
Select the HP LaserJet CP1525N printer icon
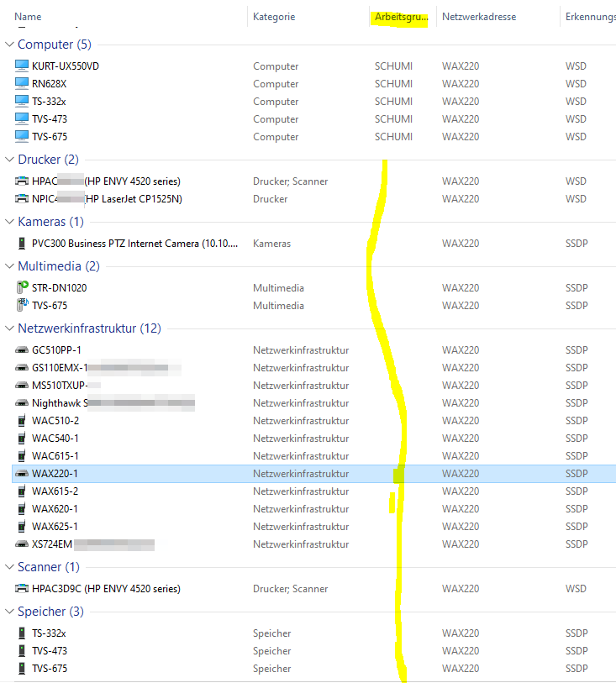pos(22,198)
